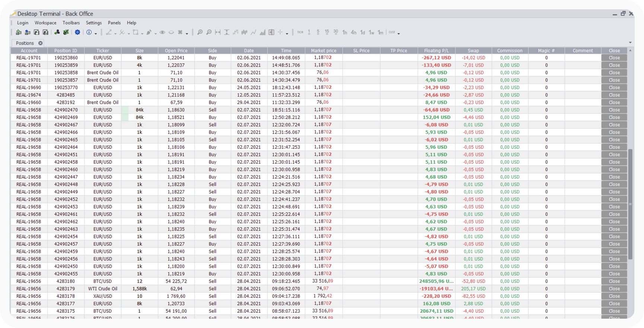Select the 1w timeframe
This screenshot has width=644, height=328.
(x=372, y=32)
